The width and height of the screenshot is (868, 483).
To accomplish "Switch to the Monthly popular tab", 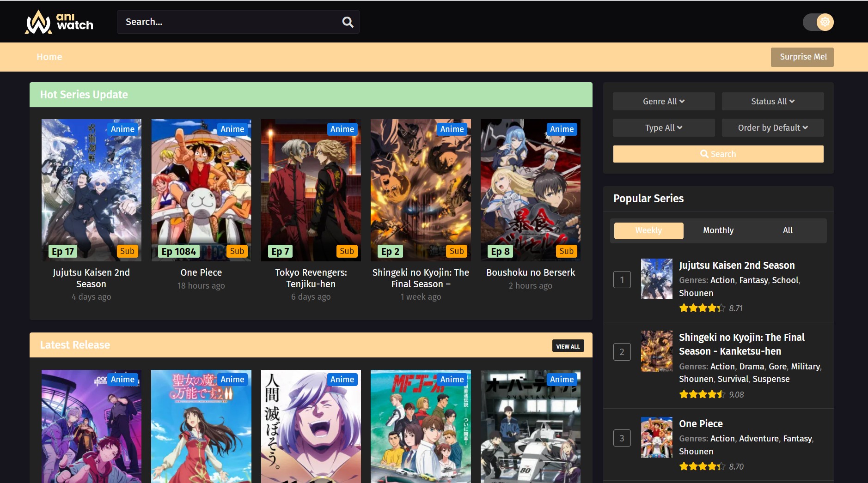I will coord(718,230).
